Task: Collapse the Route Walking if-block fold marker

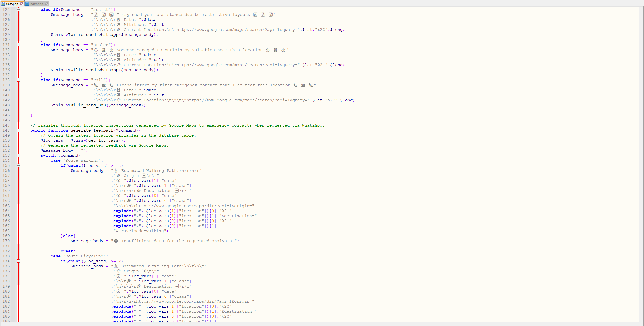Action: [19, 165]
